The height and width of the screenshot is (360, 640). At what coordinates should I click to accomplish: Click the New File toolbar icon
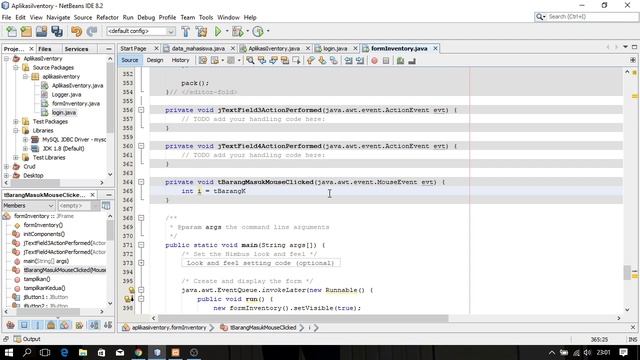tap(11, 31)
